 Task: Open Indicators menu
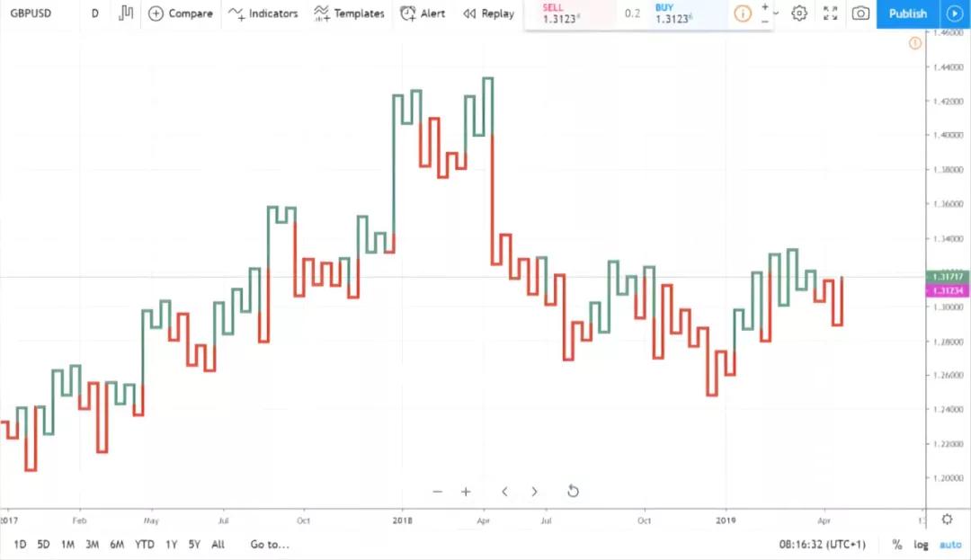[263, 13]
